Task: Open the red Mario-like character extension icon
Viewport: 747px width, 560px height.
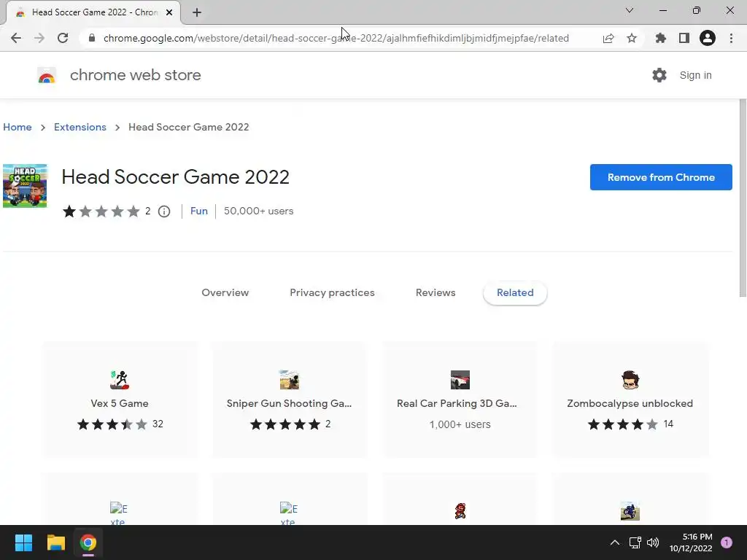Action: coord(460,511)
